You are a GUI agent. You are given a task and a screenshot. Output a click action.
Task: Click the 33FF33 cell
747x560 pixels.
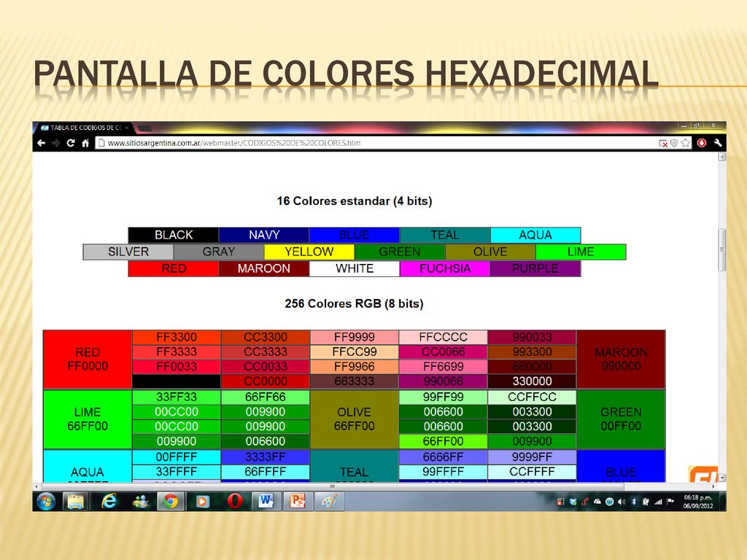point(177,397)
